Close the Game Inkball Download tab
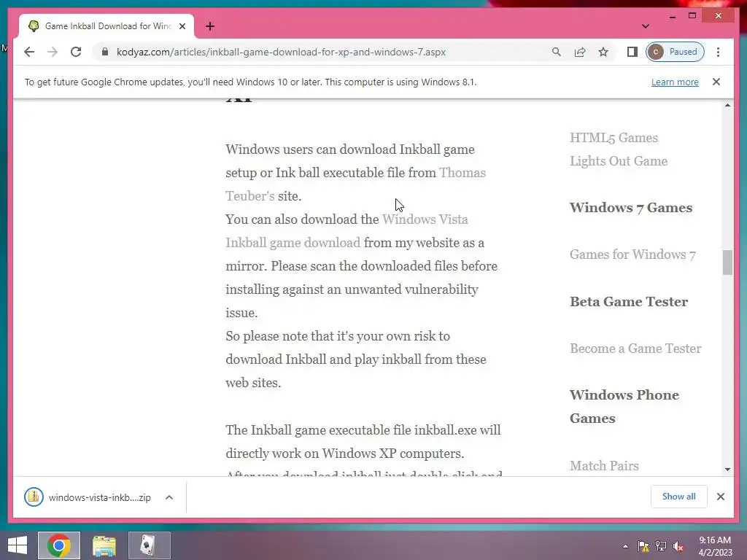The image size is (747, 560). pyautogui.click(x=182, y=26)
